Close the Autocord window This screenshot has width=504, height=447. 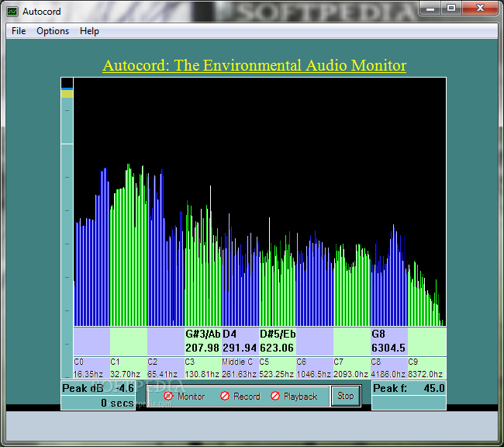tap(480, 9)
